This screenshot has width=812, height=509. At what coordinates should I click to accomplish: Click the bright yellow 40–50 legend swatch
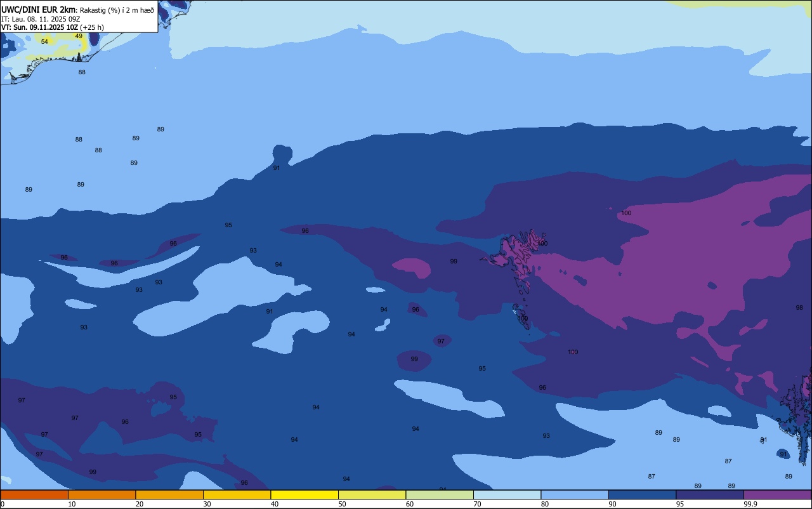[x=304, y=494]
